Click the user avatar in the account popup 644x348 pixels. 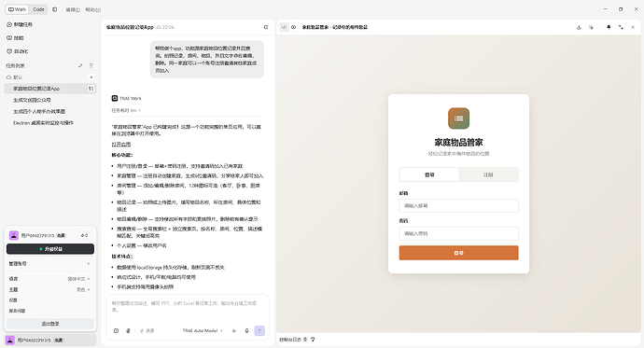coord(14,235)
